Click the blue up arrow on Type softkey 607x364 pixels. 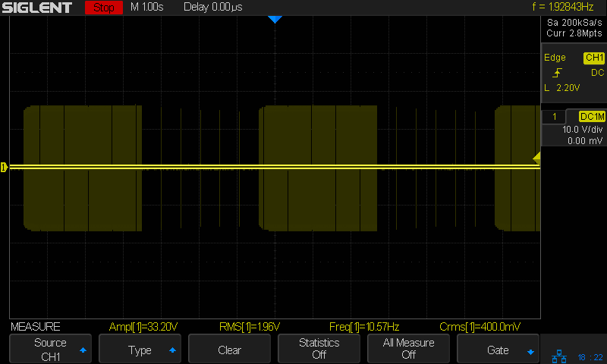(173, 350)
